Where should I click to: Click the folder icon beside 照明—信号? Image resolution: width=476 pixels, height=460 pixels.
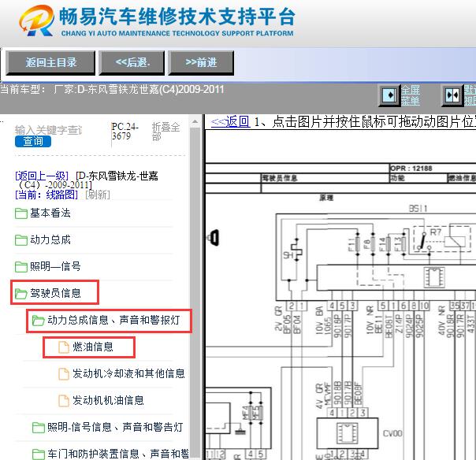[21, 267]
